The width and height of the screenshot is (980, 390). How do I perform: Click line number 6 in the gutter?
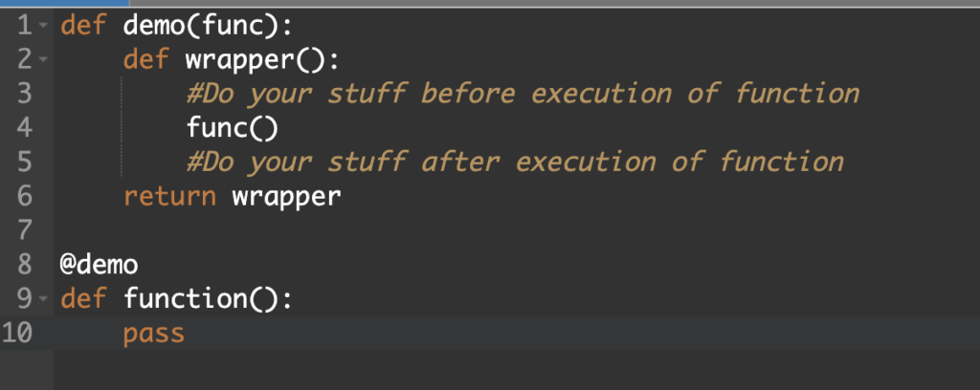(24, 196)
